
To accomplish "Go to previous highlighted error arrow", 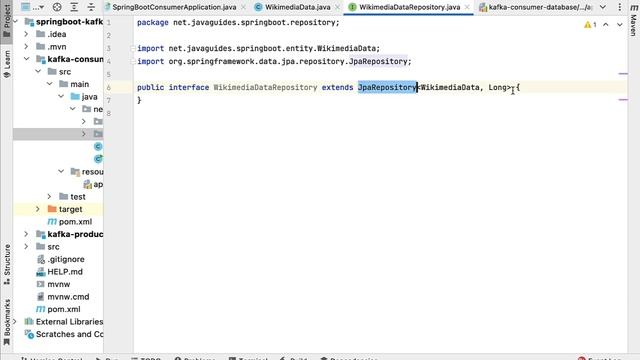I will click(x=606, y=25).
